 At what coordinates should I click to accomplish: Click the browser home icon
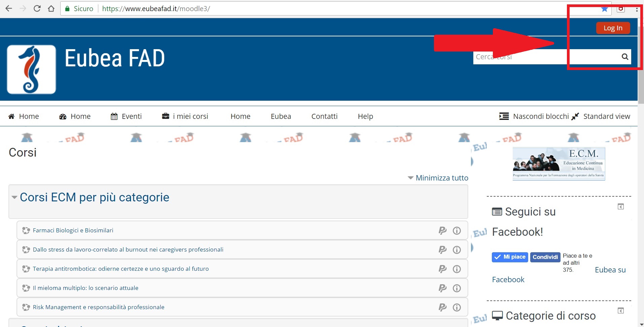[x=51, y=8]
